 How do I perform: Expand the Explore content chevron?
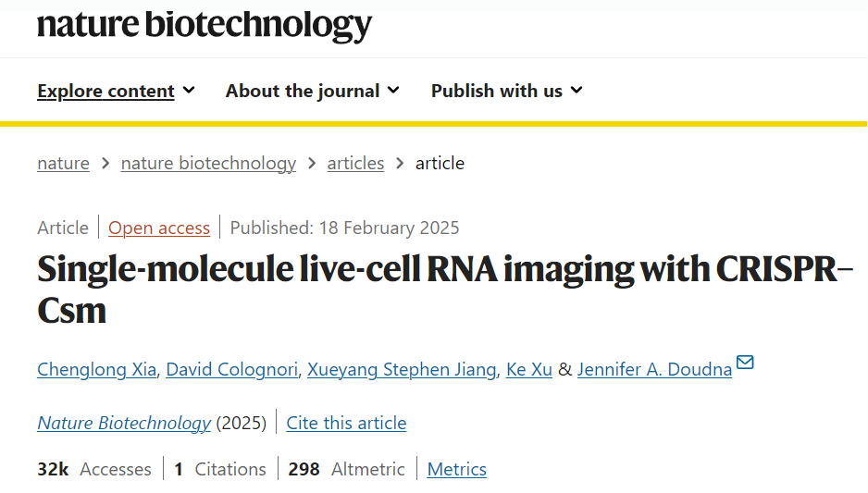[189, 90]
